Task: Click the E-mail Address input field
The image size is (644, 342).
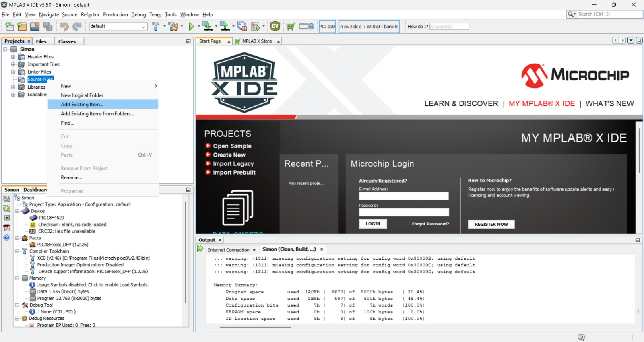Action: [x=404, y=196]
